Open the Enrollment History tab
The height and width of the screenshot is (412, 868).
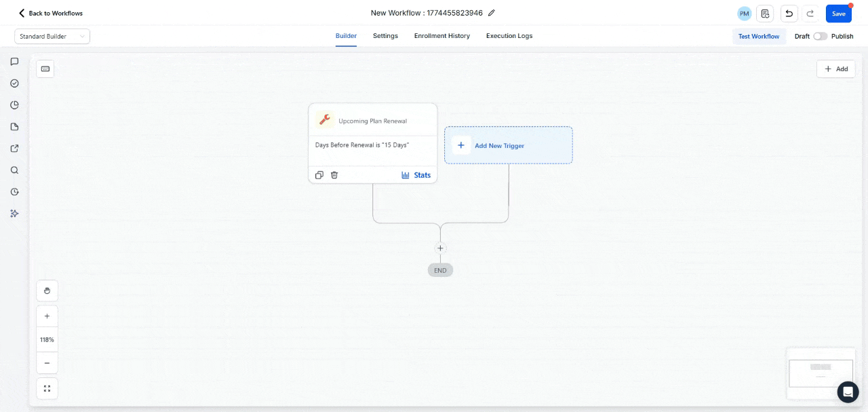(442, 36)
